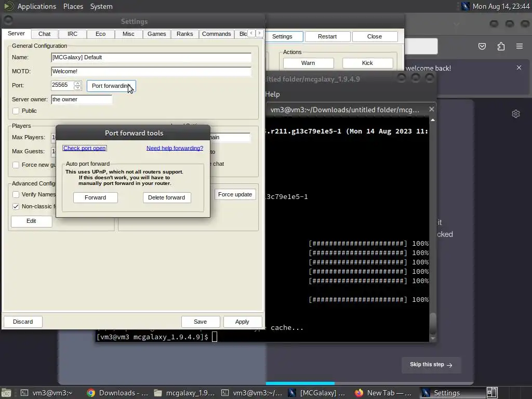Click Skip this step link
Screen dimensions: 532x399
click(431, 365)
